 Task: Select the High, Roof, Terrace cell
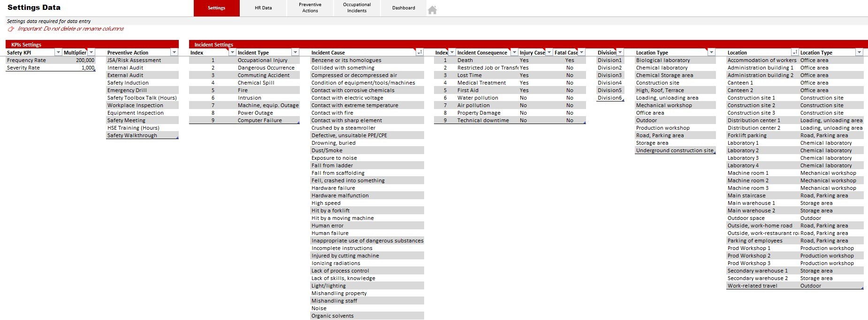[675, 90]
